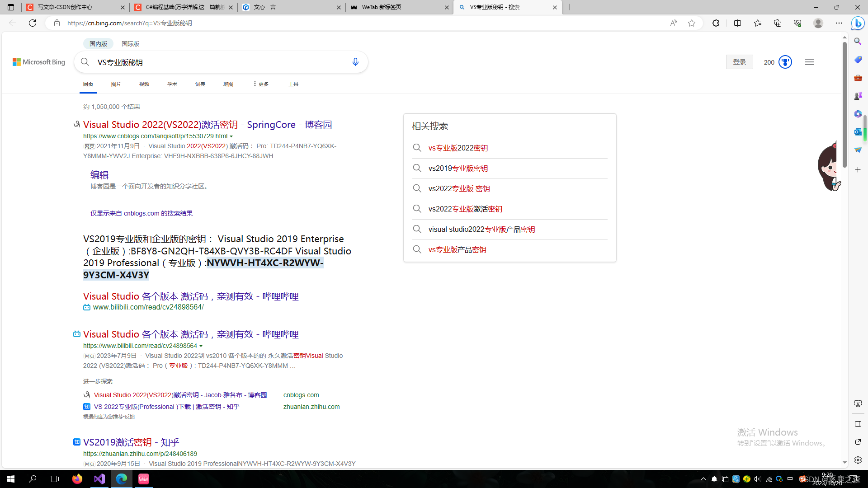The width and height of the screenshot is (868, 488).
Task: Open the 工具 search tools
Action: coord(293,84)
